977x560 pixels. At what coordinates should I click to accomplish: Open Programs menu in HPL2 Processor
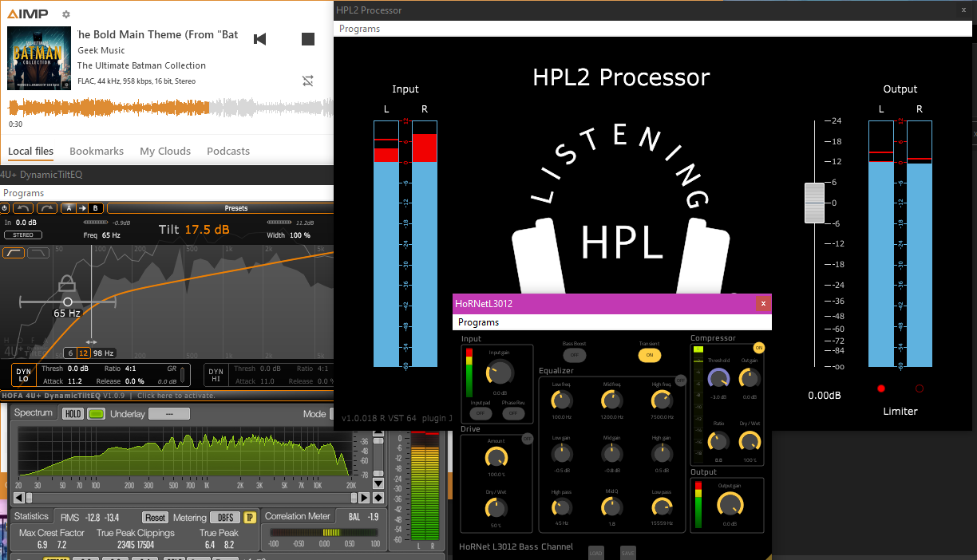359,29
